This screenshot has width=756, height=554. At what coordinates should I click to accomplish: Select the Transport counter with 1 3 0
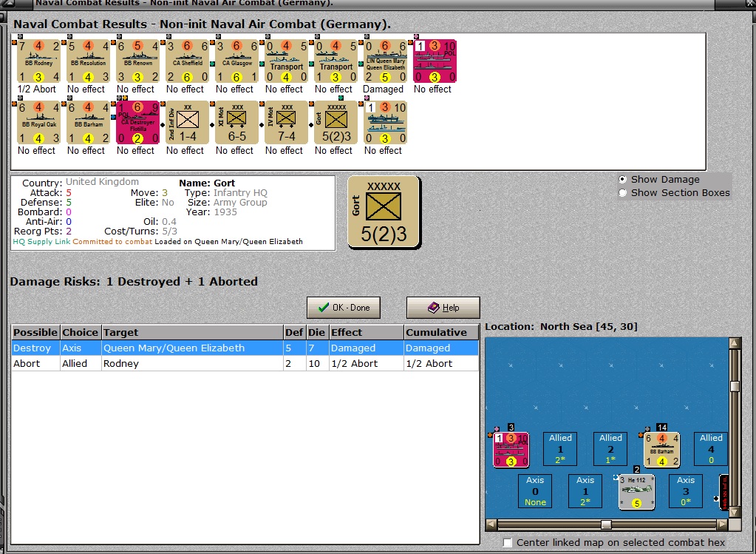tap(336, 61)
